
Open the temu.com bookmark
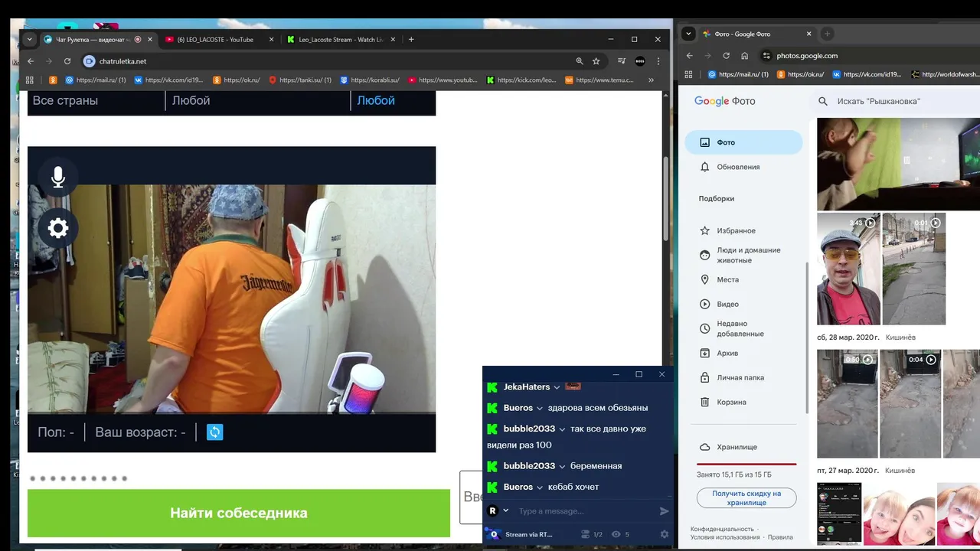599,80
